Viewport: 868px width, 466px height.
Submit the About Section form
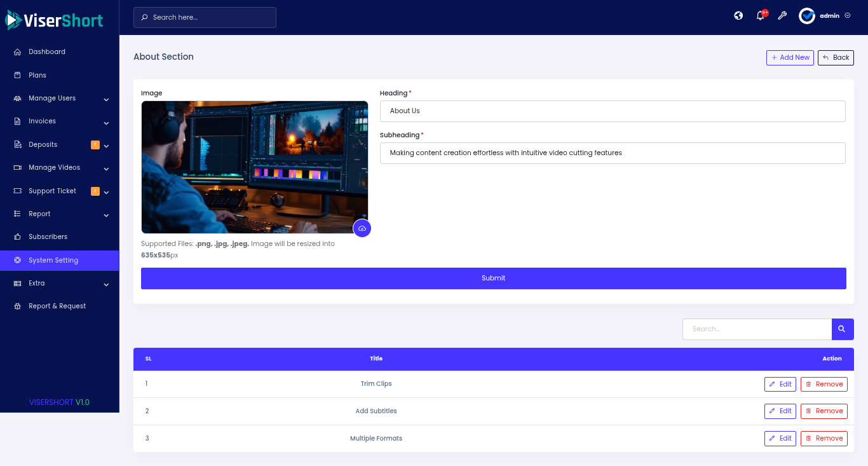(493, 278)
